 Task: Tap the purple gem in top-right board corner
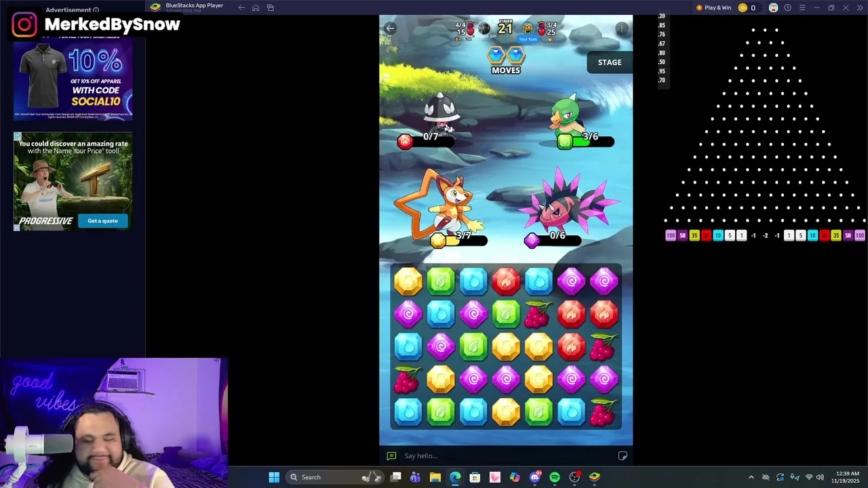[604, 281]
